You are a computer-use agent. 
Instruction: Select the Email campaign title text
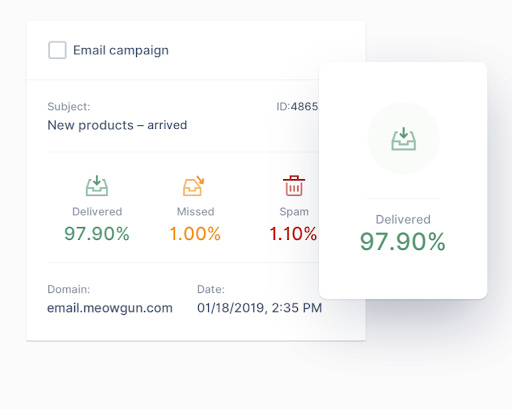tap(121, 50)
